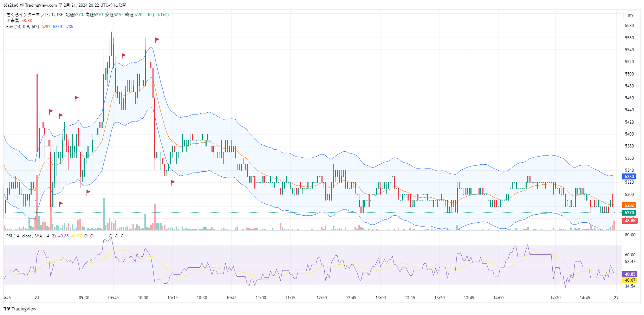Click the purple 40.85 RSI axis label
The height and width of the screenshot is (315, 644).
point(630,274)
